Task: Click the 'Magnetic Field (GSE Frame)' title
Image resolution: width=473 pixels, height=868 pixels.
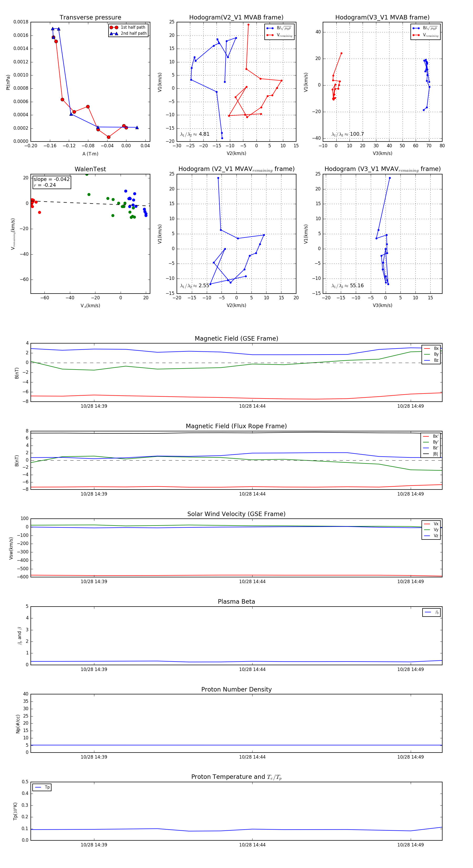Action: coord(236,339)
